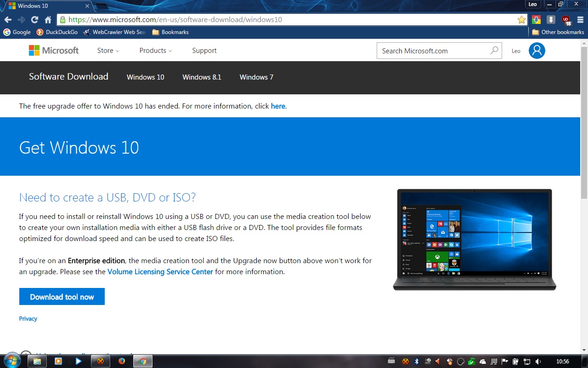Screen dimensions: 588x368
Task: Click the magnifier search icon on Microsoft.com
Action: point(494,51)
